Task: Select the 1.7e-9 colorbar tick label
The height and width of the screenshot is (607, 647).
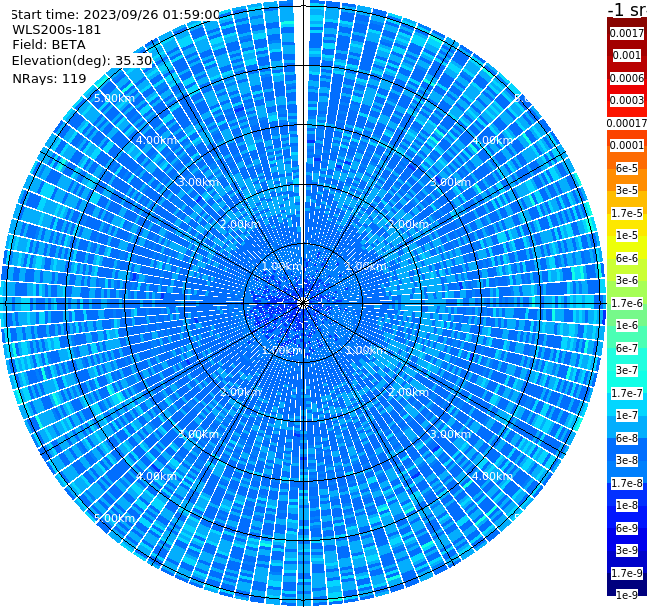Action: [x=627, y=573]
